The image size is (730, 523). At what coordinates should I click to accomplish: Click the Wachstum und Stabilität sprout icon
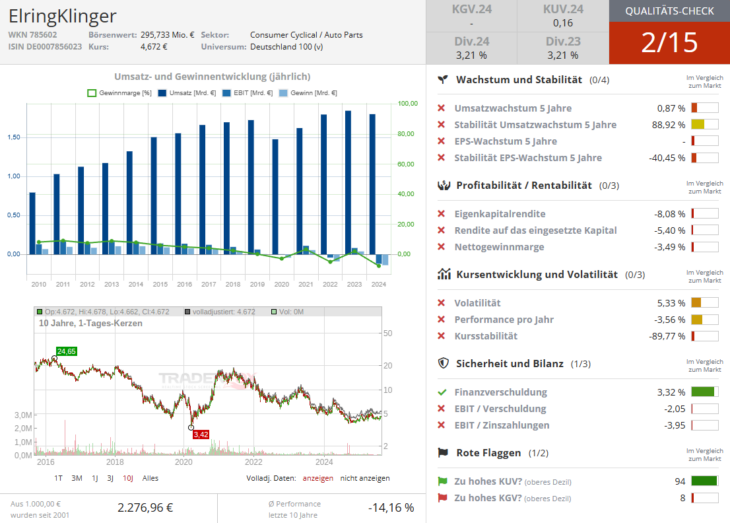pyautogui.click(x=443, y=80)
